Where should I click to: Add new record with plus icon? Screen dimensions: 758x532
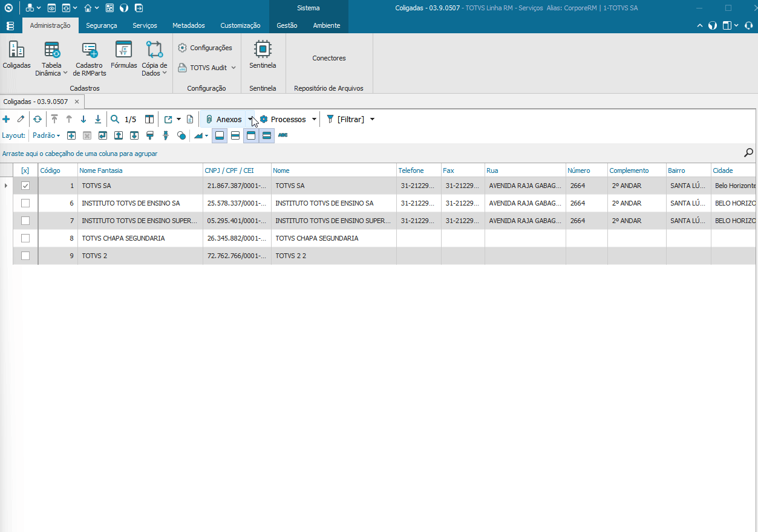pos(7,119)
